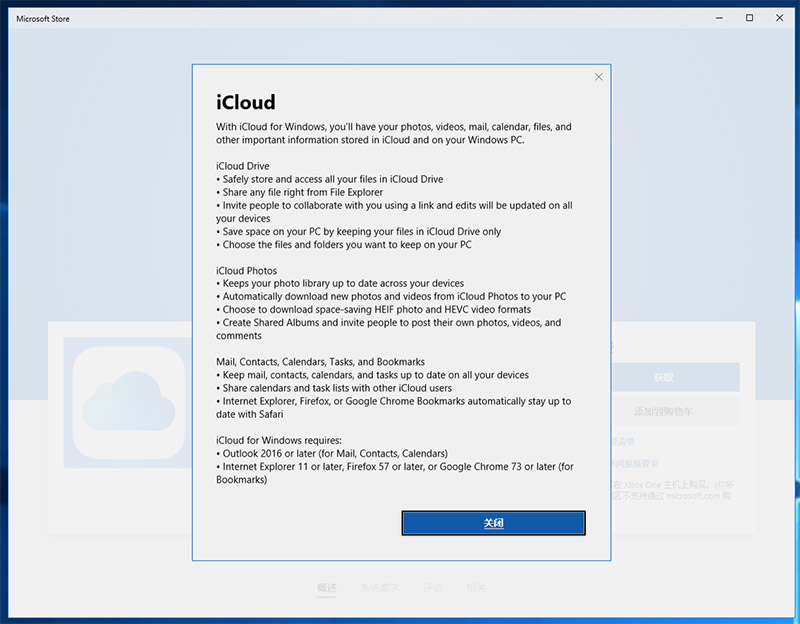The height and width of the screenshot is (624, 800).
Task: Switch to the 系统要求 tab
Action: pos(382,587)
